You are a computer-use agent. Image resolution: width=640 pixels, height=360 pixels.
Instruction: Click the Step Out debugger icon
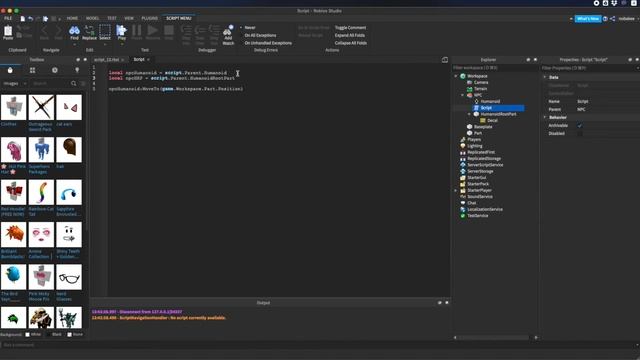tap(214, 35)
